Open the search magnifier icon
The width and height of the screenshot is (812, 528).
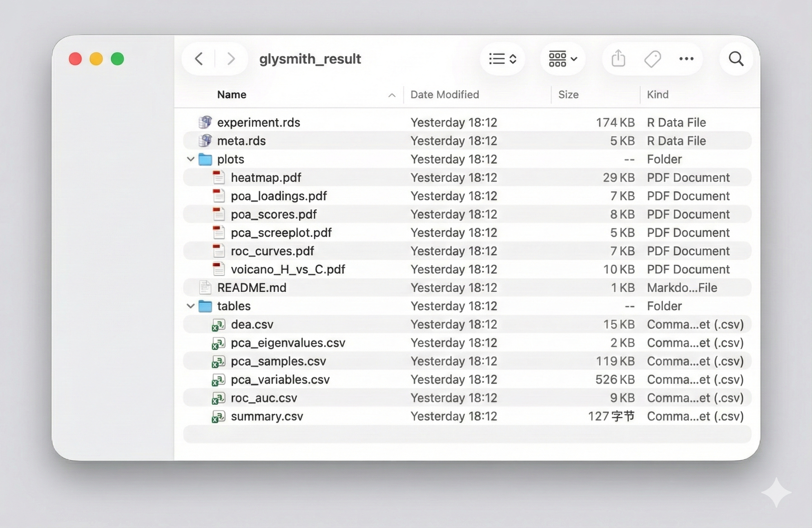point(736,59)
